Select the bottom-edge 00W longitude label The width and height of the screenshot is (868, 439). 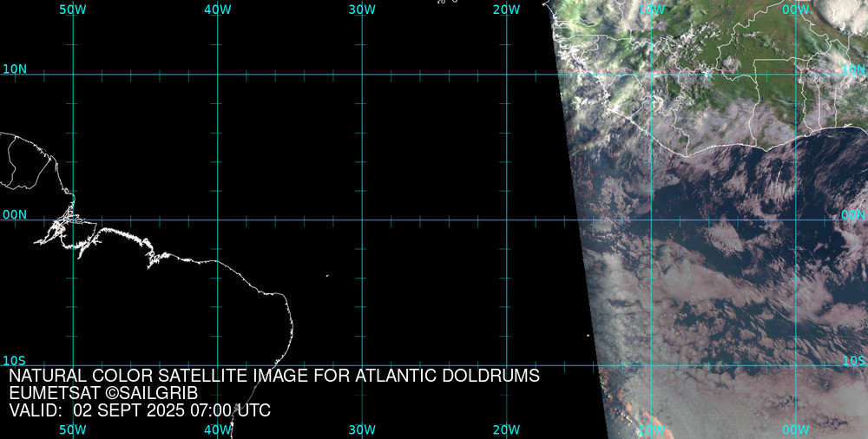[796, 430]
